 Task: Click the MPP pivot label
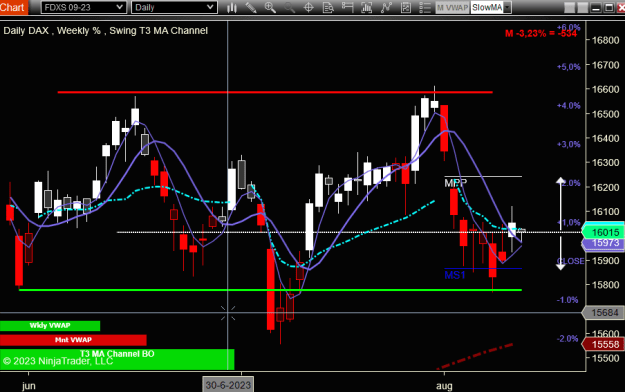(456, 183)
